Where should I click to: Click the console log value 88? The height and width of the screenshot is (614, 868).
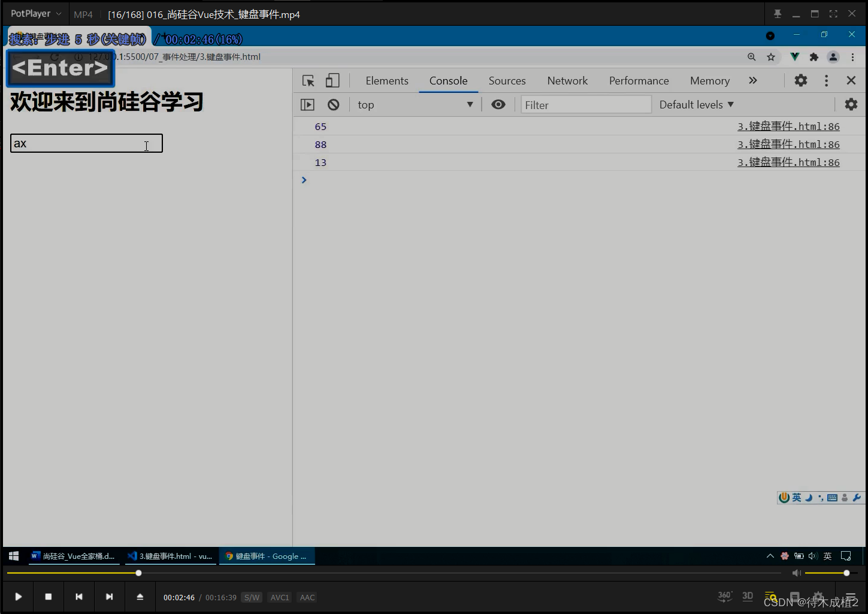click(320, 144)
